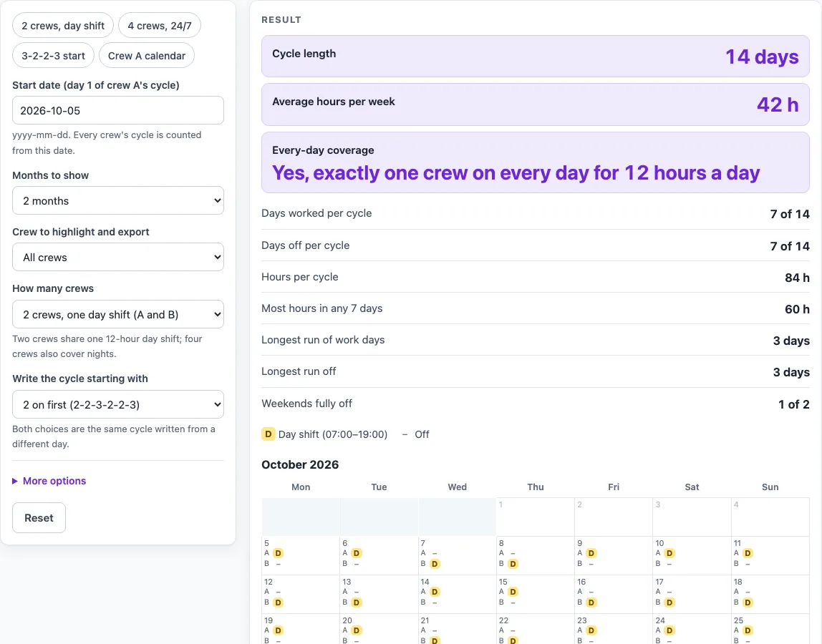Click the Longest run off row
This screenshot has height=644, width=822.
tap(536, 371)
